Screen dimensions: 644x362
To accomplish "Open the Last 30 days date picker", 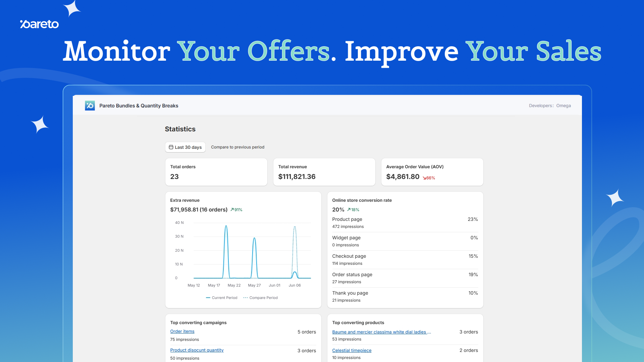I will pyautogui.click(x=185, y=147).
